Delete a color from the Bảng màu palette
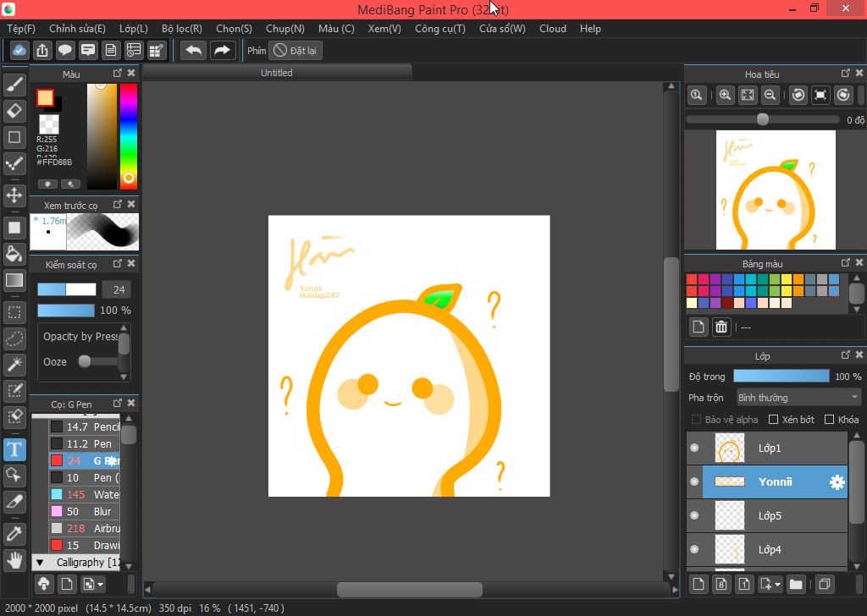The width and height of the screenshot is (867, 616). click(x=721, y=327)
